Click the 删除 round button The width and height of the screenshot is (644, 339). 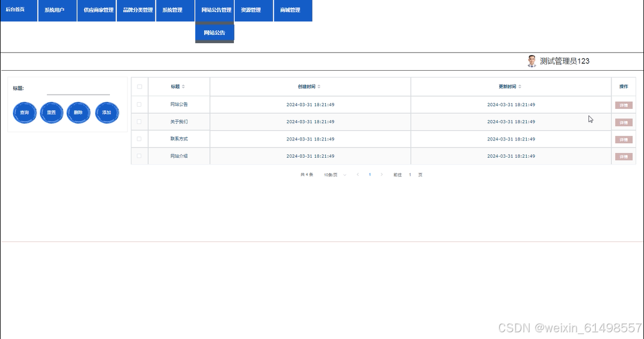(x=79, y=113)
